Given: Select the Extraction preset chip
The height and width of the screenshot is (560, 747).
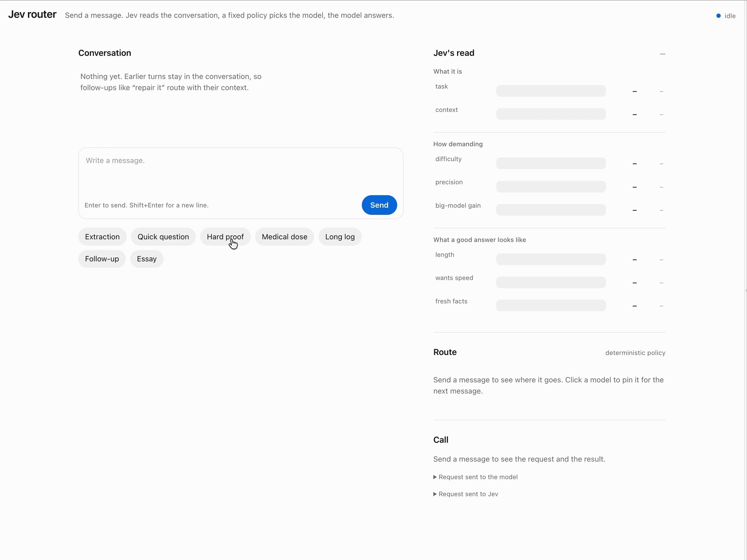Looking at the screenshot, I should pyautogui.click(x=102, y=237).
